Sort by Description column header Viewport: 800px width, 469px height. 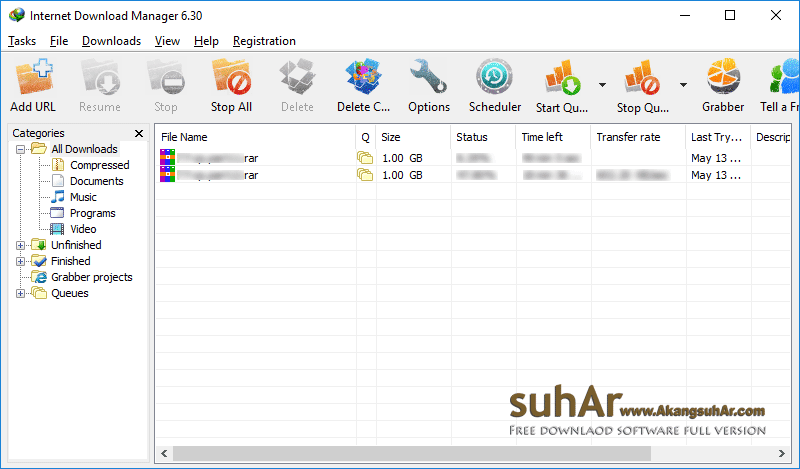pos(771,137)
